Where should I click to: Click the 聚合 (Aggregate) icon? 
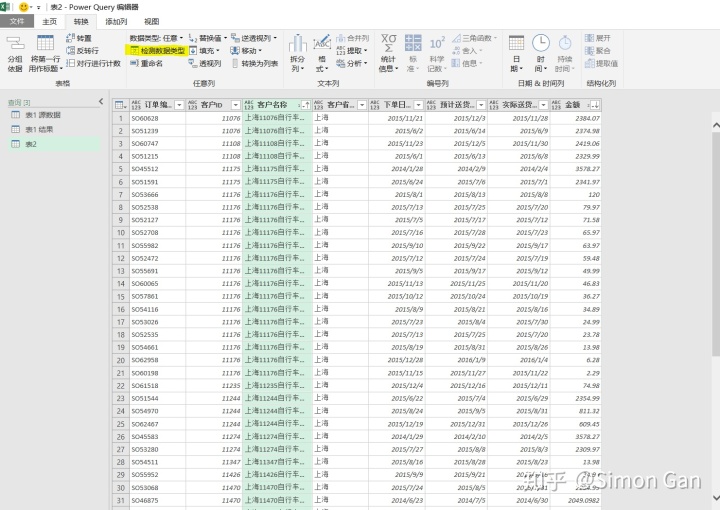coord(590,50)
